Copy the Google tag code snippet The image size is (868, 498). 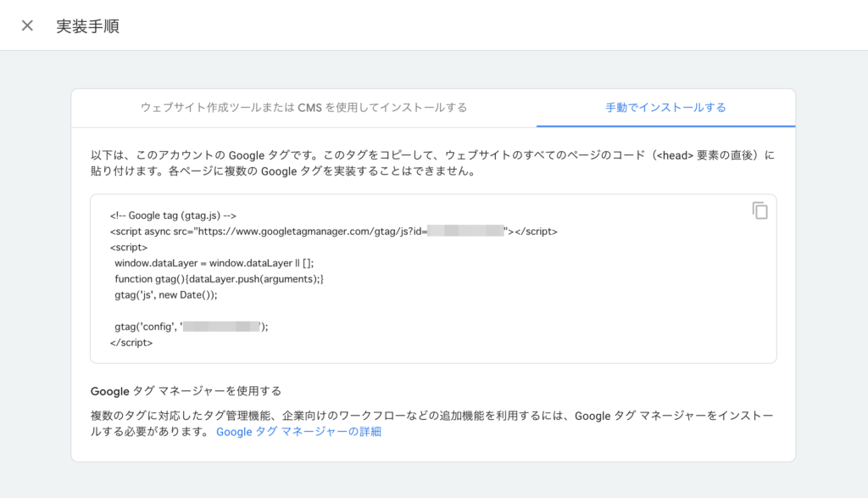coord(759,210)
